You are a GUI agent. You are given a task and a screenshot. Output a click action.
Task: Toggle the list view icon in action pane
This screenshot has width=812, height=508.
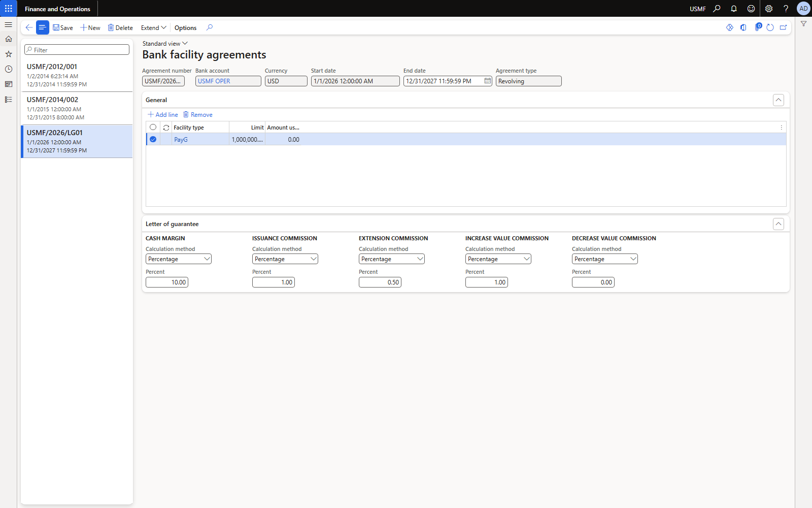point(43,27)
